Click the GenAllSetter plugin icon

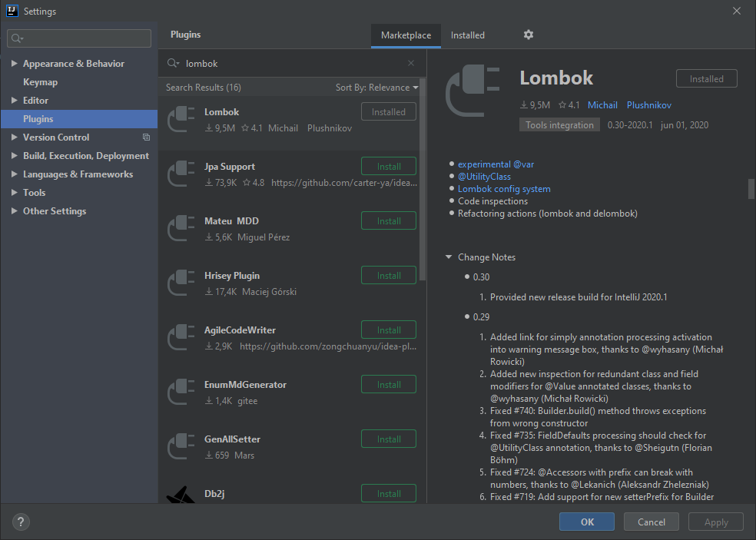(181, 446)
